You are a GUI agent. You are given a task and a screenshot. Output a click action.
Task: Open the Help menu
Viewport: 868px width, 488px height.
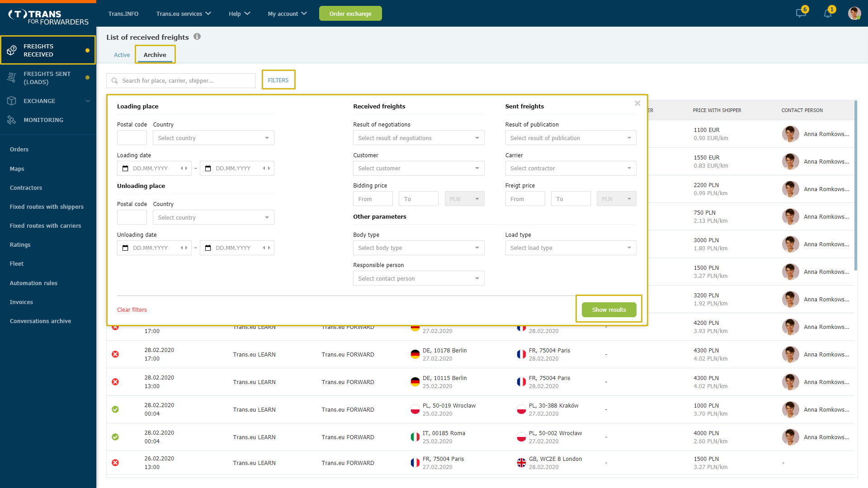[x=239, y=14]
